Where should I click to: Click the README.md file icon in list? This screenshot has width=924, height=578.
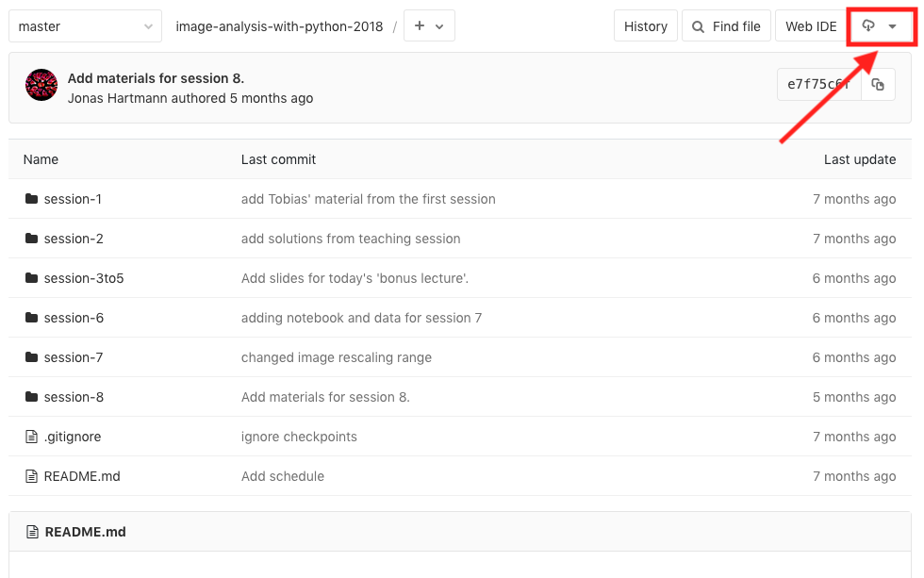(x=31, y=476)
